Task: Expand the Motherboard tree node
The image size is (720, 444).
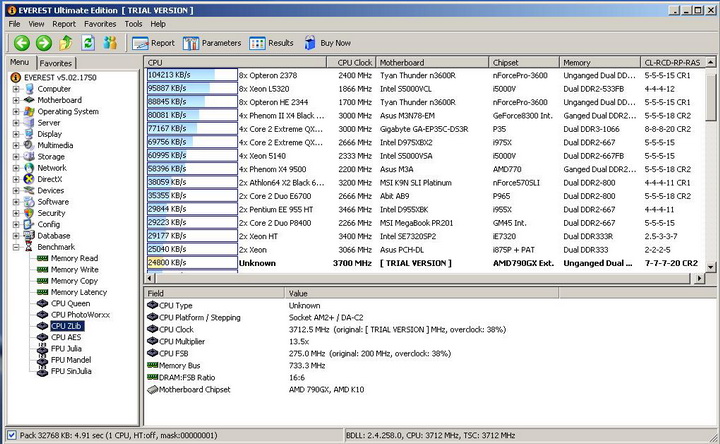Action: coord(16,100)
